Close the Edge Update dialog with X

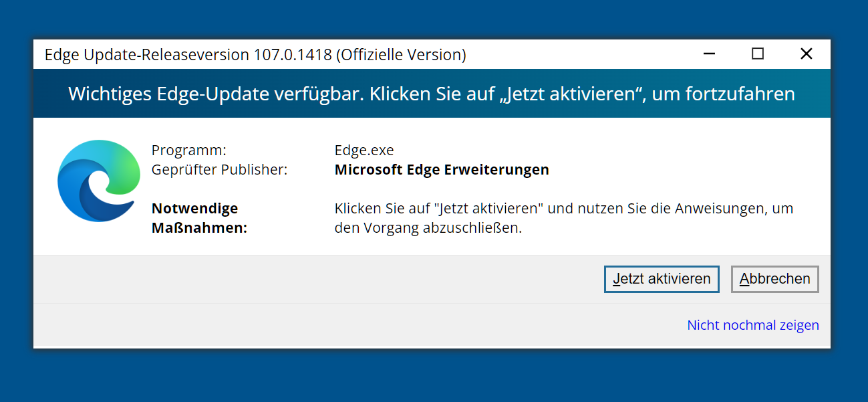coord(806,54)
